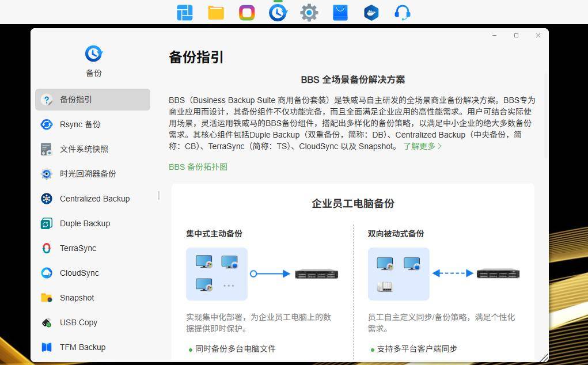This screenshot has width=588, height=365.
Task: Open the yellow File Manager dock icon
Action: tap(216, 13)
